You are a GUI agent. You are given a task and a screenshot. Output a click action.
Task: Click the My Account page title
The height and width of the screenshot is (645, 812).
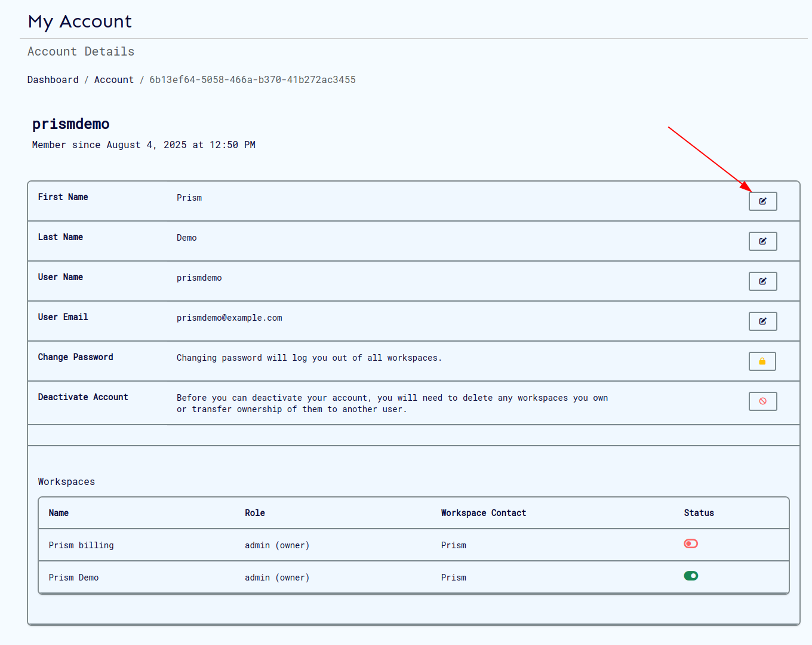80,22
